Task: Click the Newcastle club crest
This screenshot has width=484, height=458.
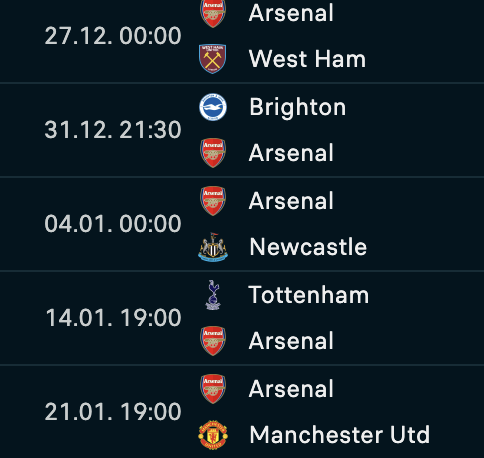Action: [x=213, y=247]
